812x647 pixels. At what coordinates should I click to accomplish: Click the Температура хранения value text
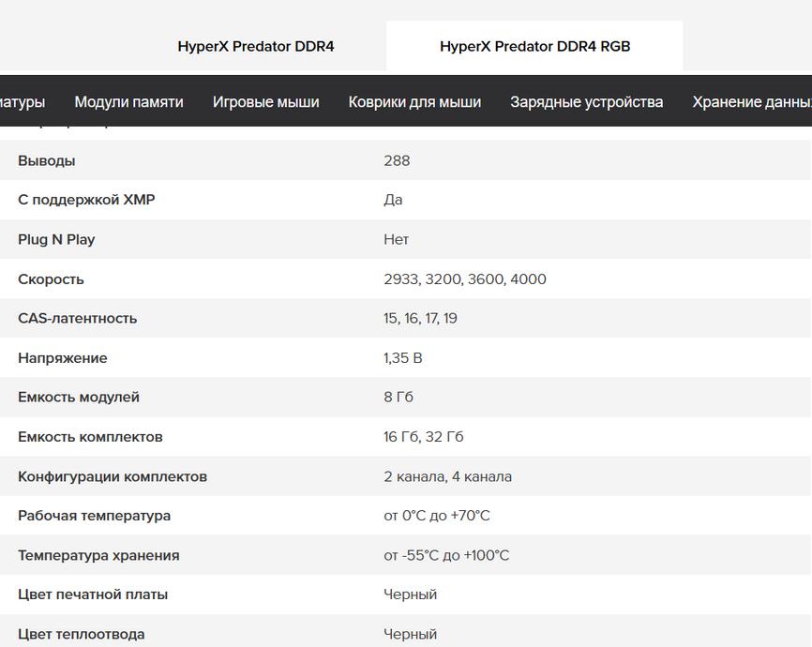coord(446,555)
